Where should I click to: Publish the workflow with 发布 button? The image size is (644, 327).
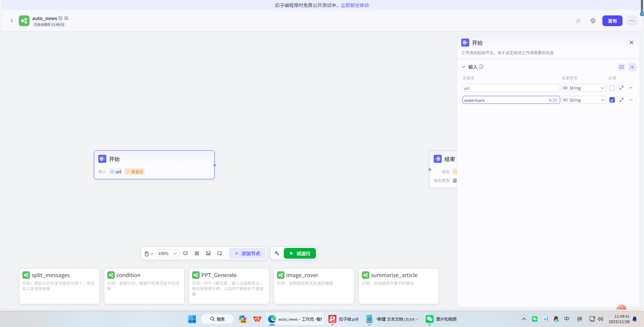click(612, 21)
